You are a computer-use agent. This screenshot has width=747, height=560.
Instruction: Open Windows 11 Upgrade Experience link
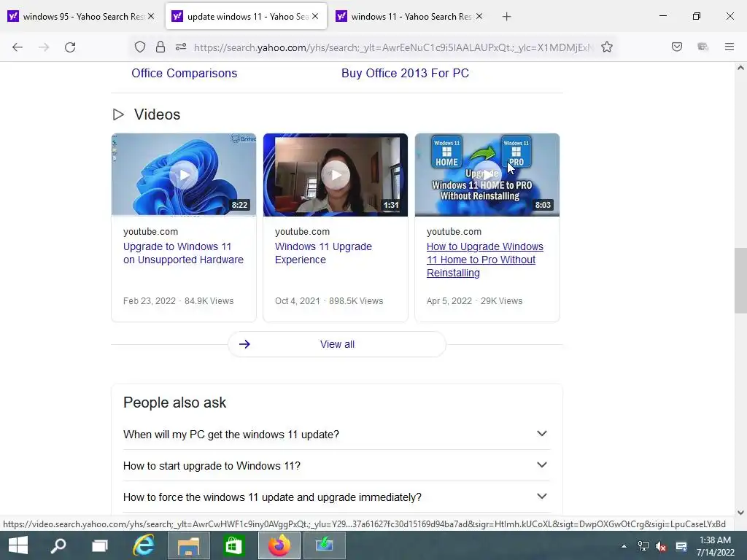coord(323,253)
